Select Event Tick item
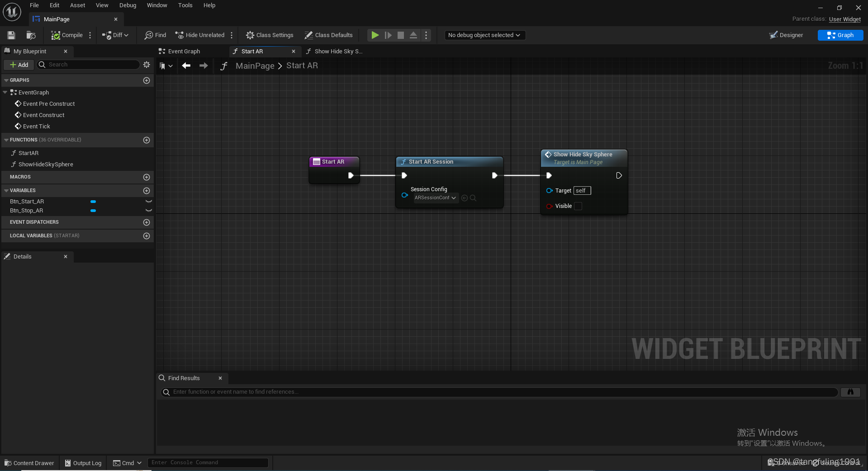868x471 pixels. [36, 127]
